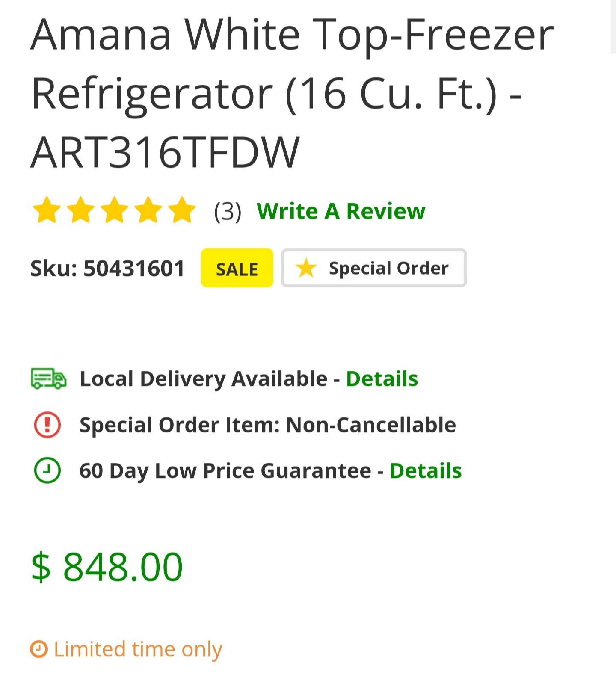
Task: Click the Limited time only text
Action: (138, 649)
